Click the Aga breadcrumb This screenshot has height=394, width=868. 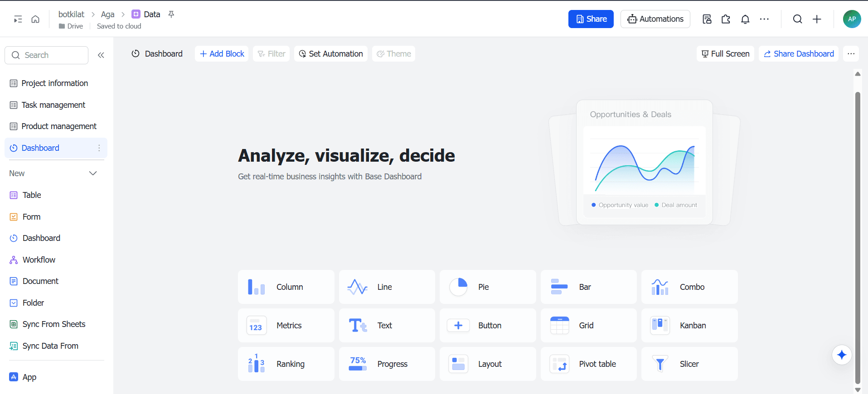(107, 14)
